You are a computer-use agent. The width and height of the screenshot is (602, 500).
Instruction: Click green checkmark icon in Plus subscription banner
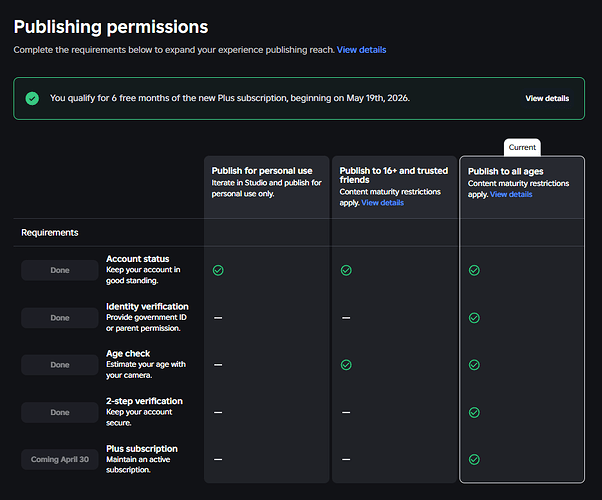pyautogui.click(x=32, y=99)
